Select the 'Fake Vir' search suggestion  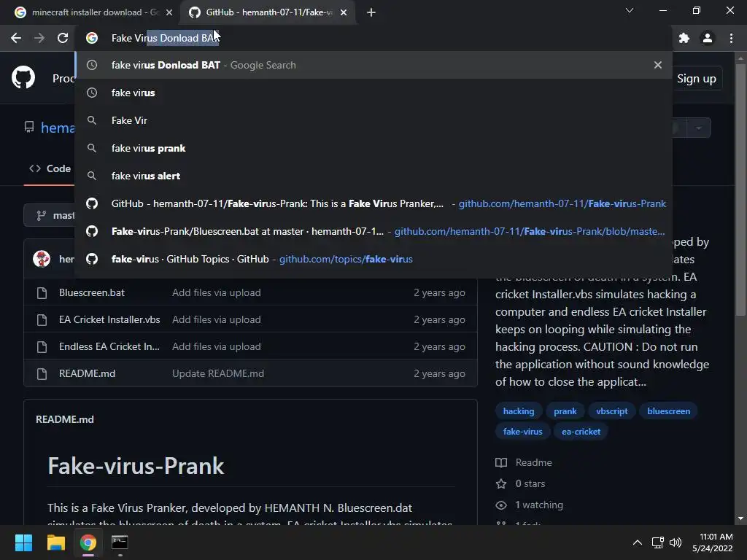373,120
